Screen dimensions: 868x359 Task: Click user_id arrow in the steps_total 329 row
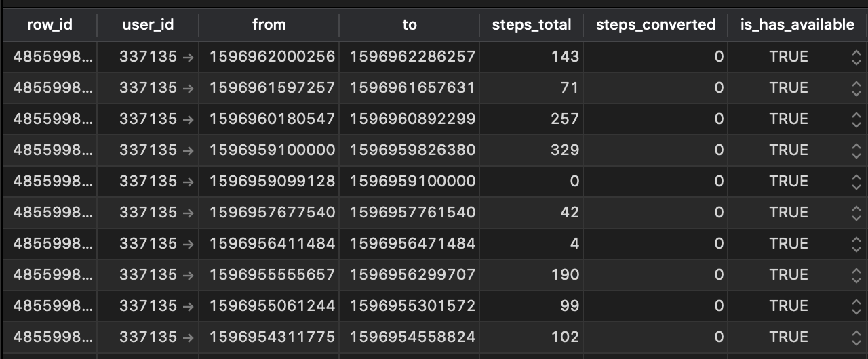click(x=189, y=150)
